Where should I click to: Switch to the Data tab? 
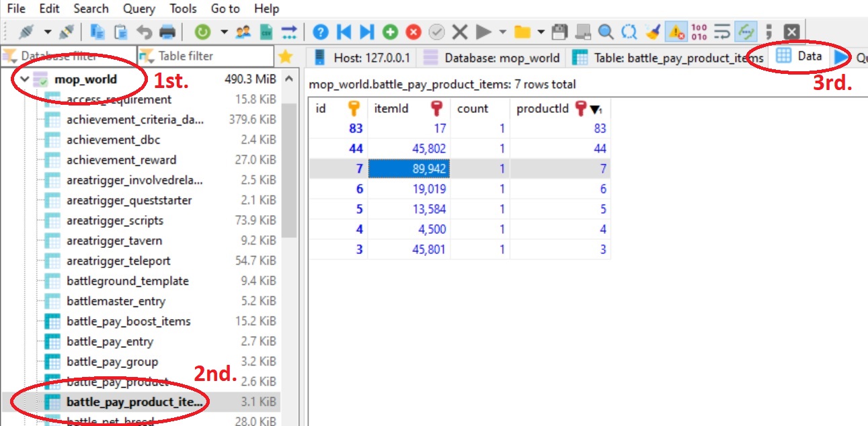[x=800, y=56]
